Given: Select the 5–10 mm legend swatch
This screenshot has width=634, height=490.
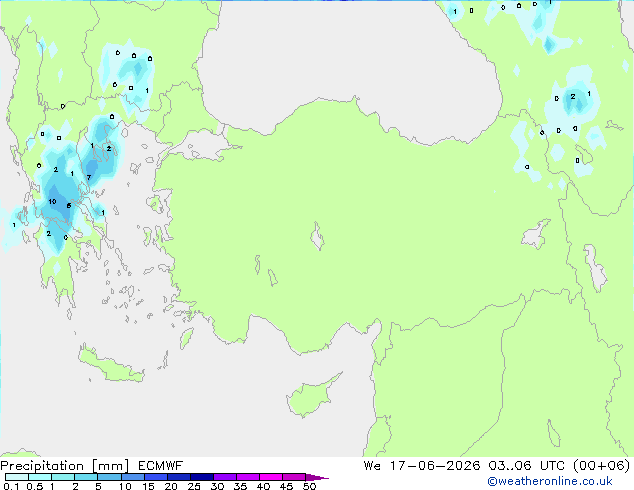Looking at the screenshot, I should [x=109, y=477].
